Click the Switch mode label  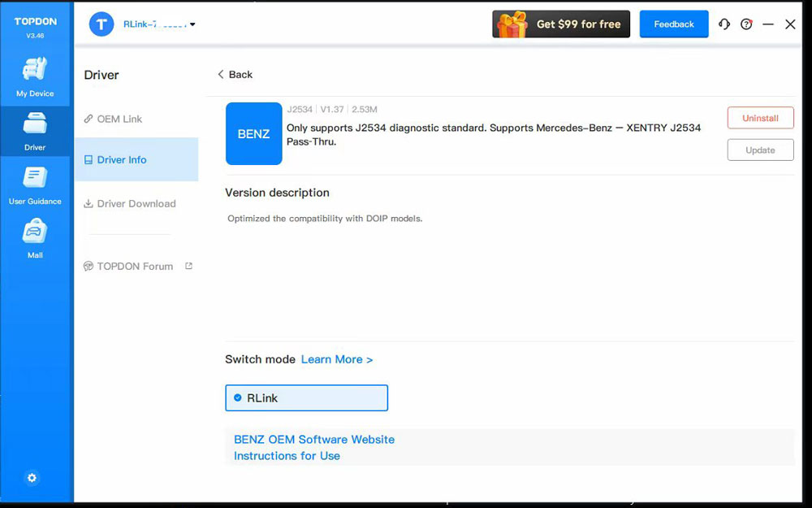260,360
